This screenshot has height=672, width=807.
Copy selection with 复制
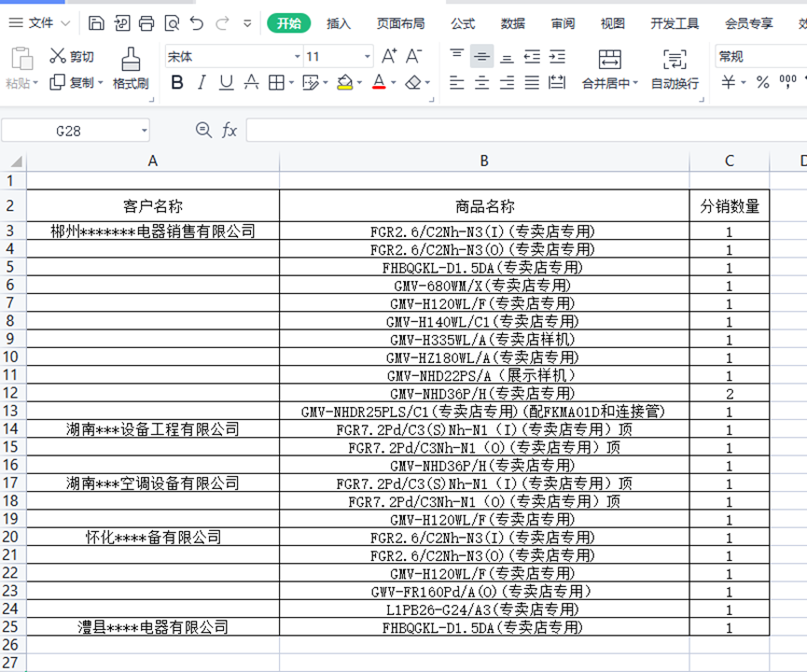point(72,82)
